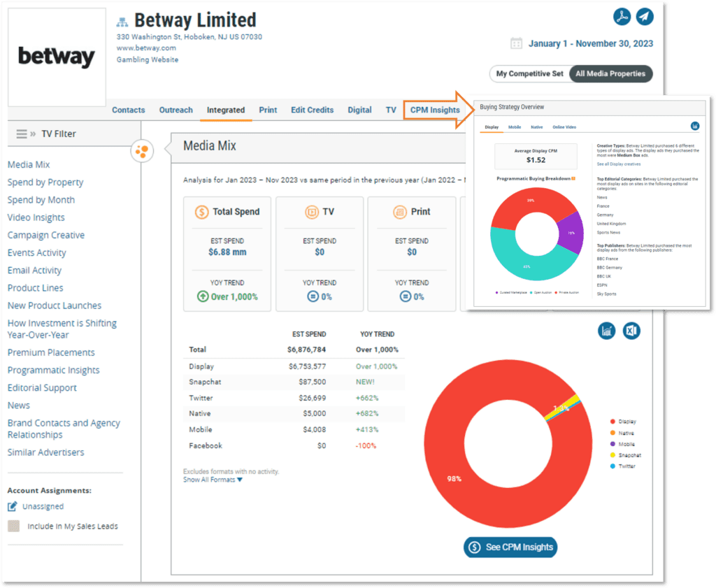Open Campaign Creative sidebar link
This screenshot has width=716, height=588.
pos(46,235)
